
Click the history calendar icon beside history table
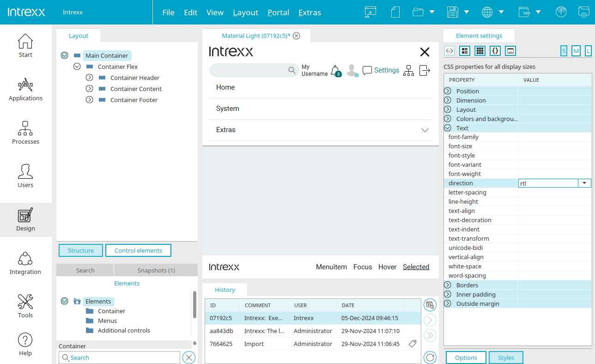tap(430, 305)
